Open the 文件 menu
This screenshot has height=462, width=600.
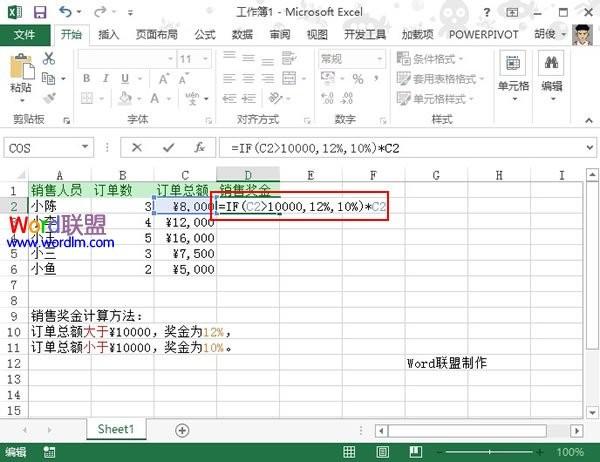(25, 35)
